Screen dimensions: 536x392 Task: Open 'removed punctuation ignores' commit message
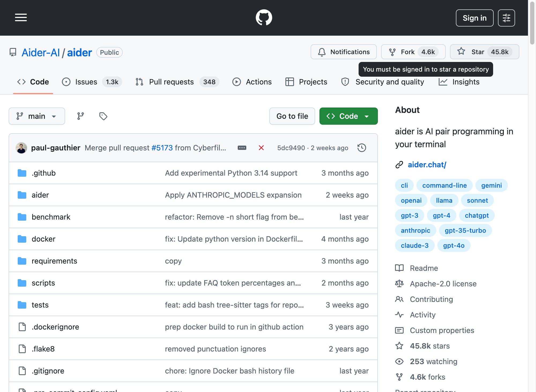tap(215, 349)
